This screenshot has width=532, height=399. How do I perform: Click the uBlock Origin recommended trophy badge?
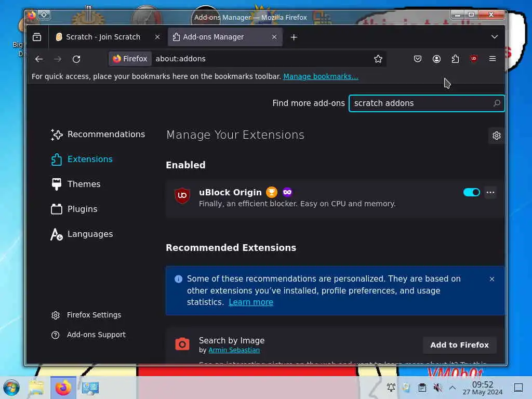click(x=271, y=192)
